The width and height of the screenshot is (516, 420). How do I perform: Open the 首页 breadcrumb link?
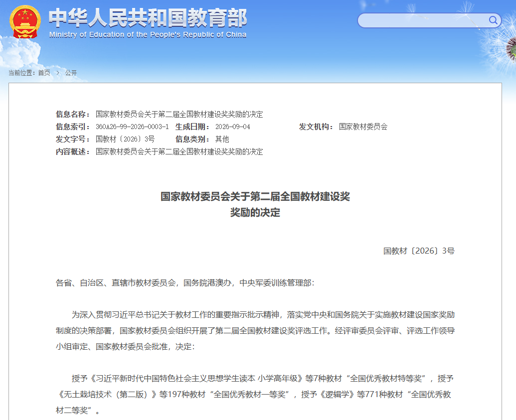pyautogui.click(x=44, y=73)
